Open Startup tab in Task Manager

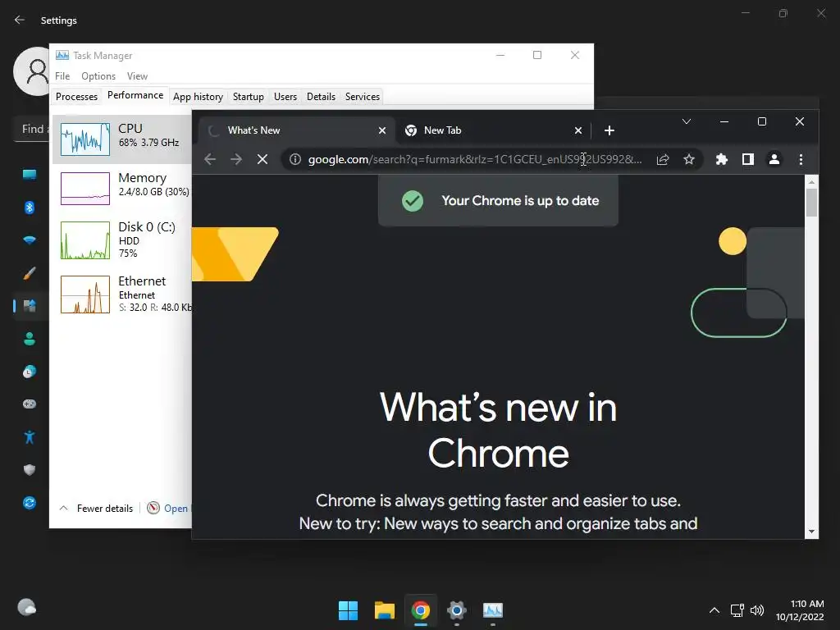[248, 97]
